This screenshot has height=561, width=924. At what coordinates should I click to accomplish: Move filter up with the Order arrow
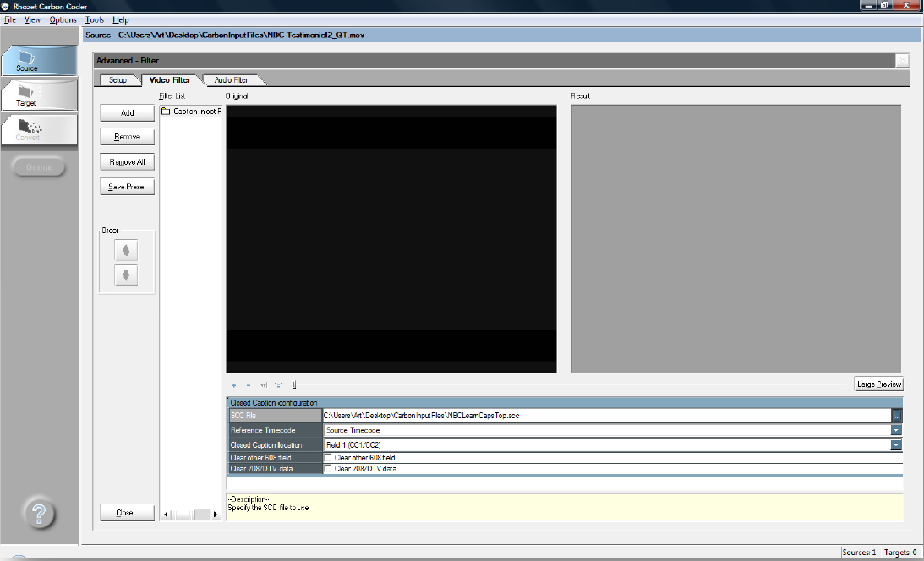click(x=126, y=249)
